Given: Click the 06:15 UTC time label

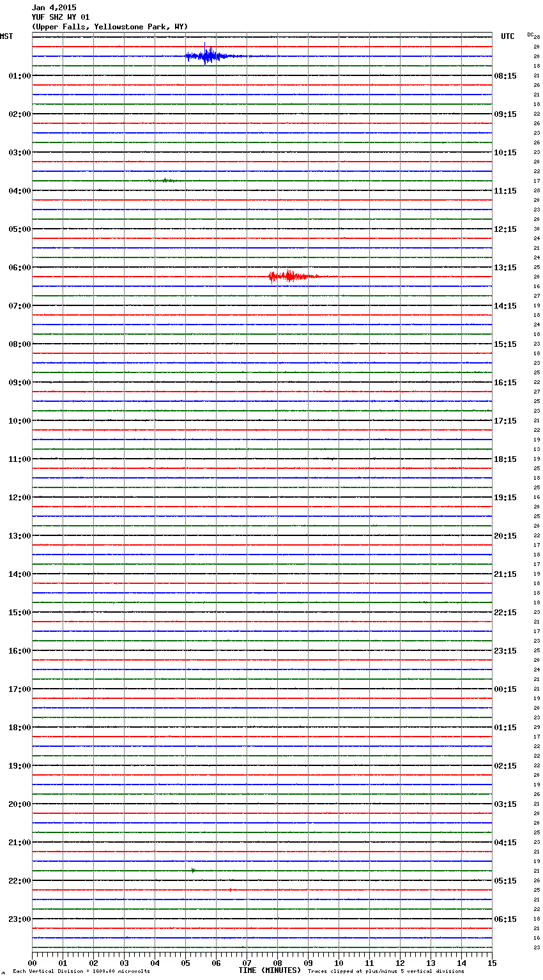Looking at the screenshot, I should point(505,919).
